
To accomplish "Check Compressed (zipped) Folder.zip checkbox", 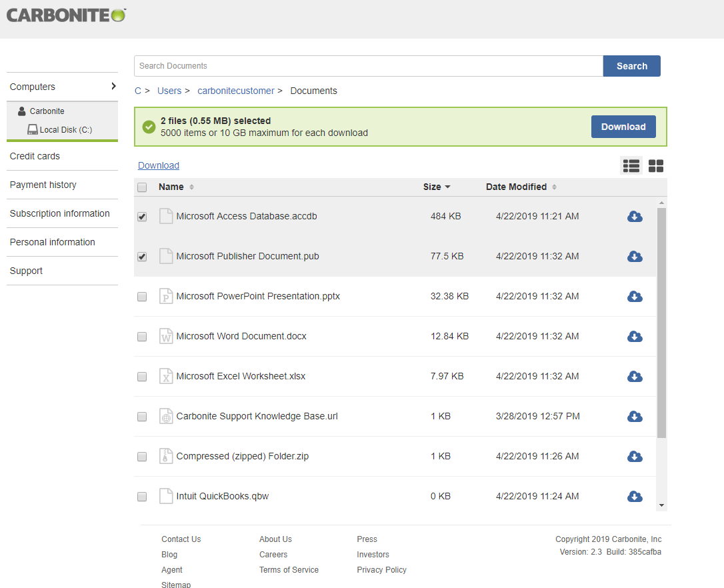I will pyautogui.click(x=142, y=457).
